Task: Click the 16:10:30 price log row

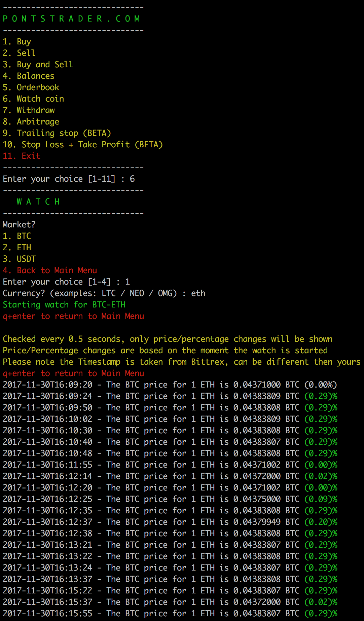Action: click(x=170, y=431)
